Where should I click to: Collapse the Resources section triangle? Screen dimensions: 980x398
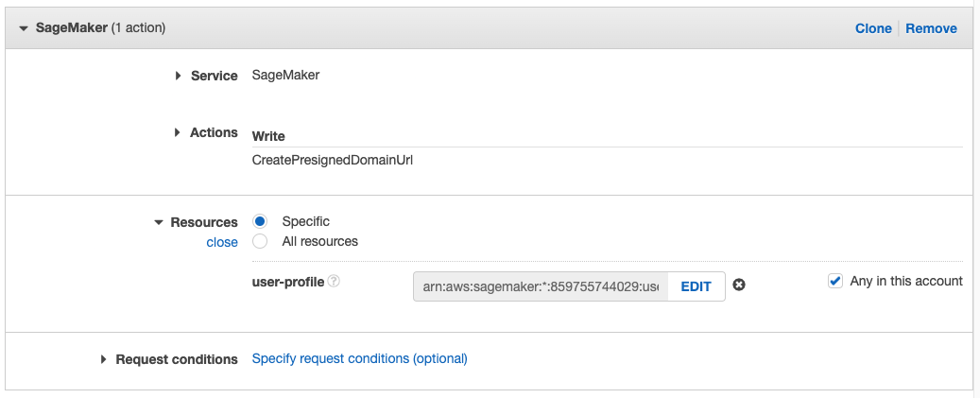[x=158, y=222]
